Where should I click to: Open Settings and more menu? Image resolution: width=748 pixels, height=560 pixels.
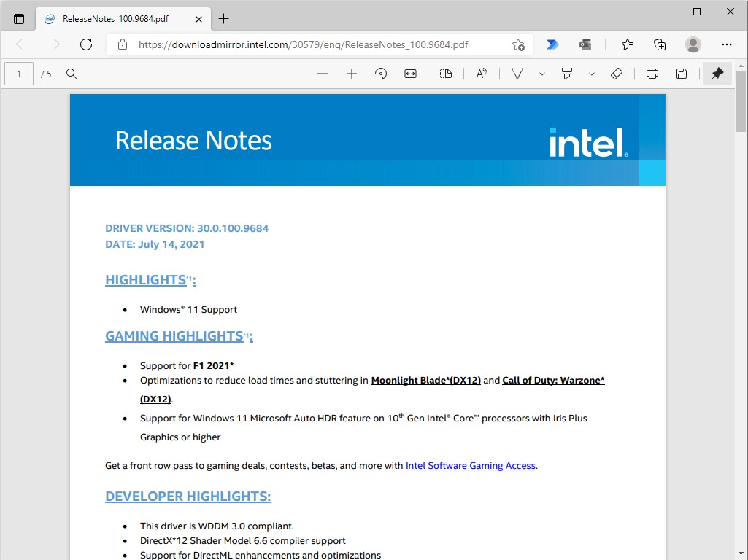727,44
